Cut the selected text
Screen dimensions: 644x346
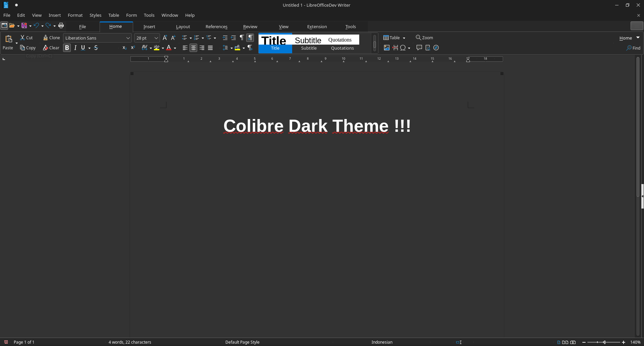(x=26, y=38)
